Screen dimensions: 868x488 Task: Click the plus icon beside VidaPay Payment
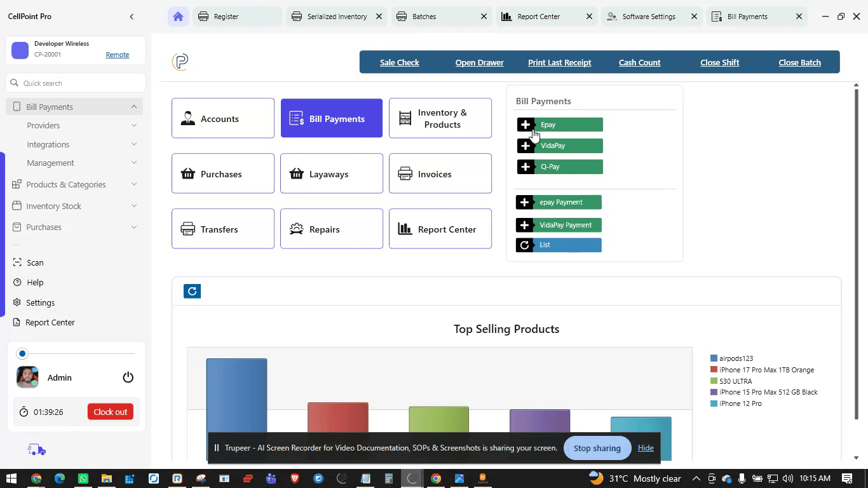[524, 225]
